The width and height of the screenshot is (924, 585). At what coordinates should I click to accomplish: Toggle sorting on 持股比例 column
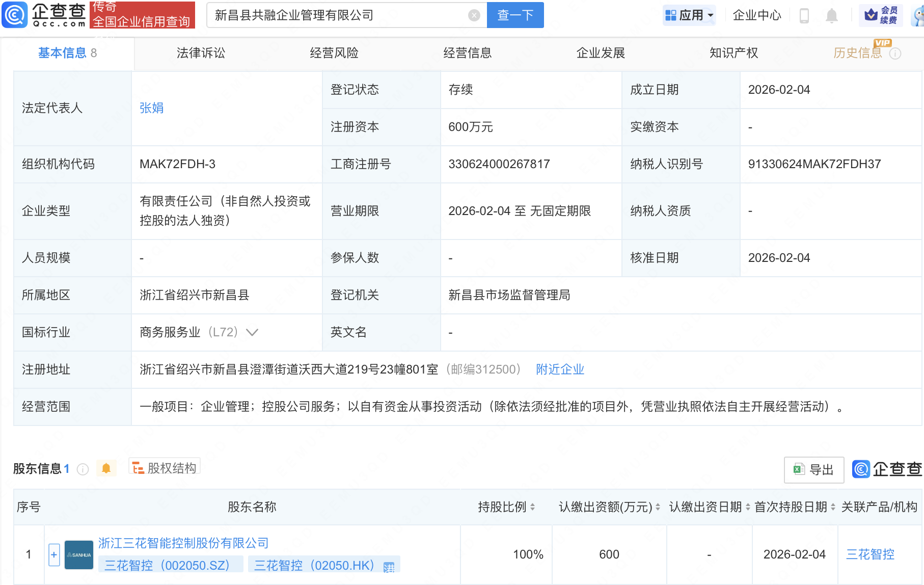click(532, 507)
